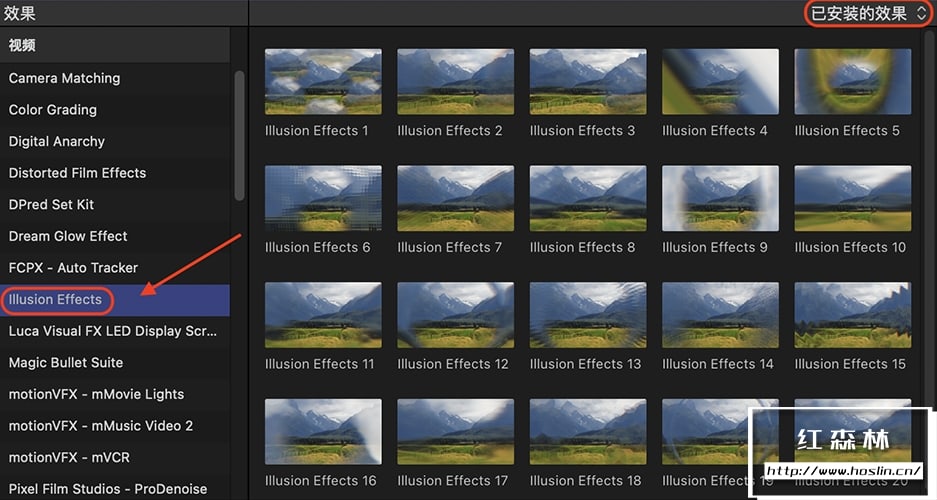Select the Illusion Effects 8 thumbnail
Screen dimensions: 937x500
[x=588, y=198]
